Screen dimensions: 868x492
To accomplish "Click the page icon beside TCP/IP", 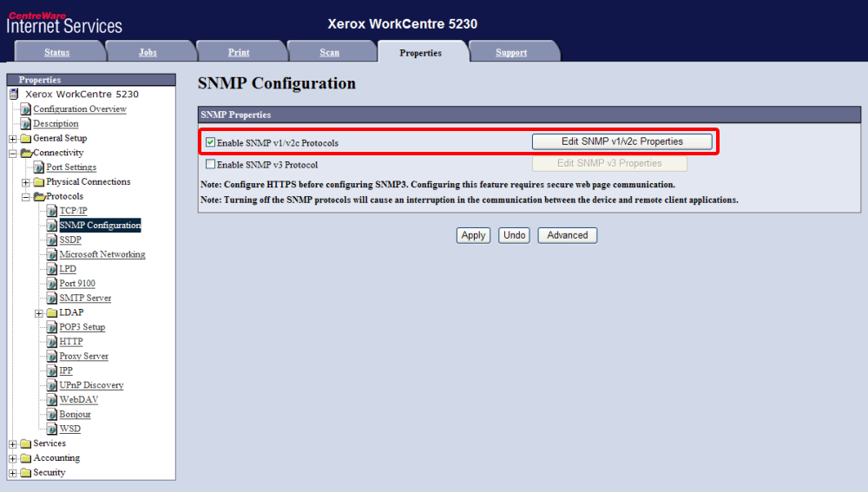I will [51, 211].
